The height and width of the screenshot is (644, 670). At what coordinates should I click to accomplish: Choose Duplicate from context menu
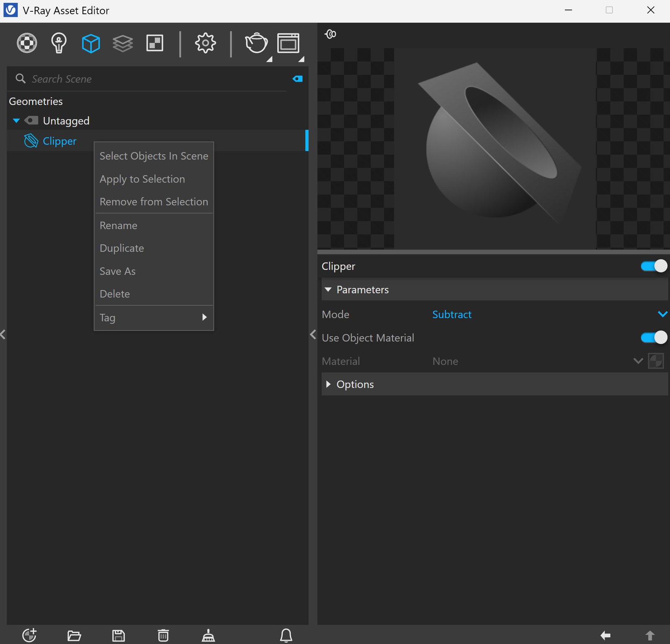click(x=154, y=248)
